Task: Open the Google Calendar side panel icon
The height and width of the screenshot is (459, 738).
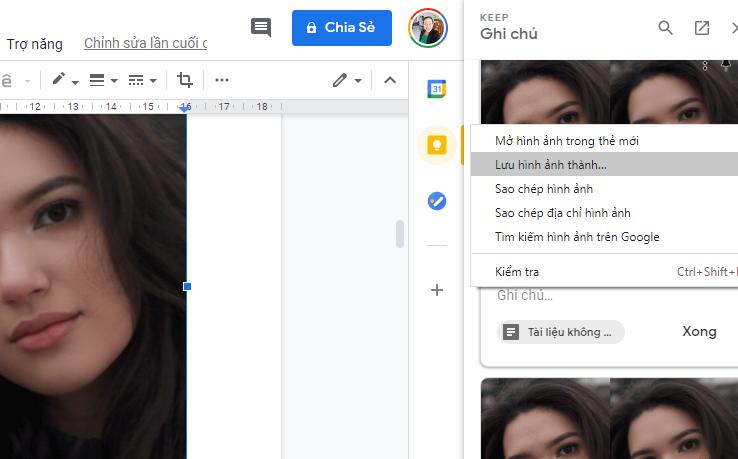Action: (x=437, y=89)
